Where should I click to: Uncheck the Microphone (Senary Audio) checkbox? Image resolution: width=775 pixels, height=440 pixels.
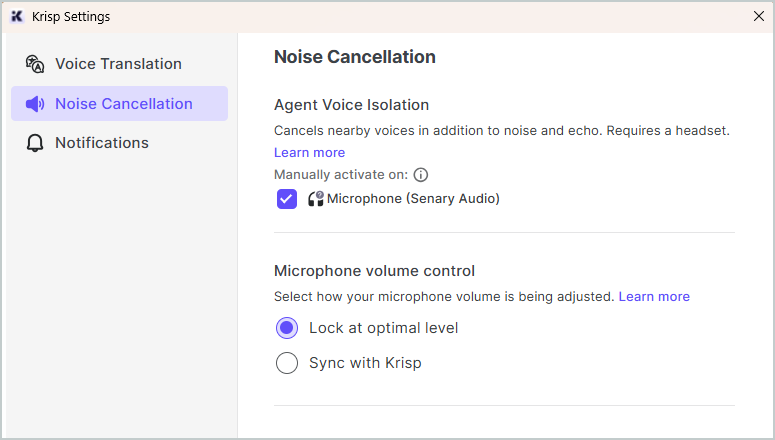point(287,199)
